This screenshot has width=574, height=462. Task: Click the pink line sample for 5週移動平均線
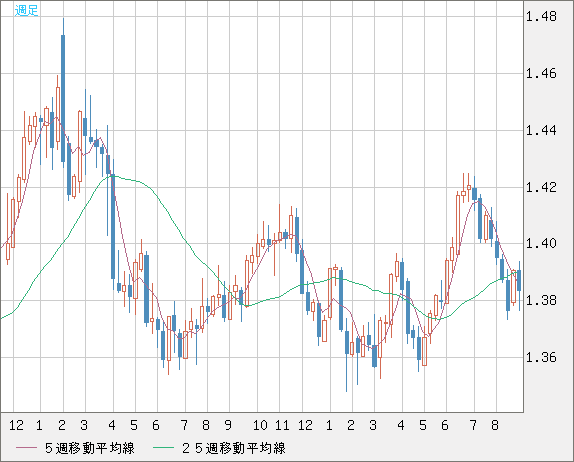[x=26, y=448]
